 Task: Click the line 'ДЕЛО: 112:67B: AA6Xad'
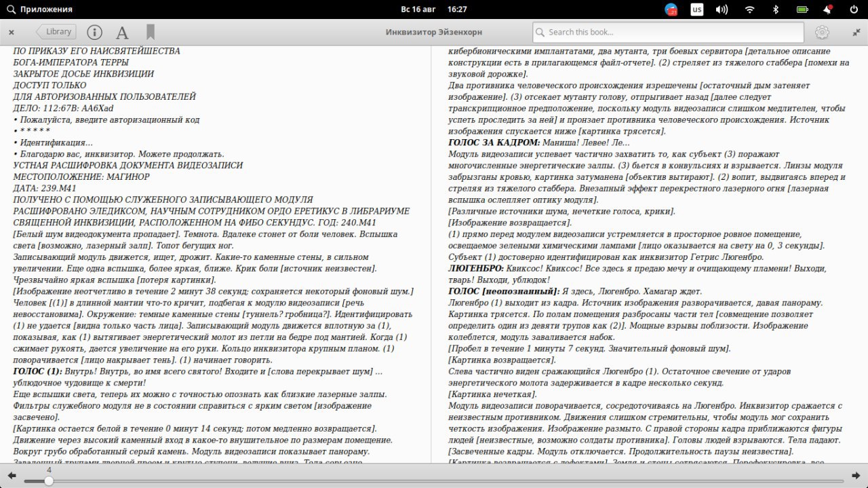63,109
